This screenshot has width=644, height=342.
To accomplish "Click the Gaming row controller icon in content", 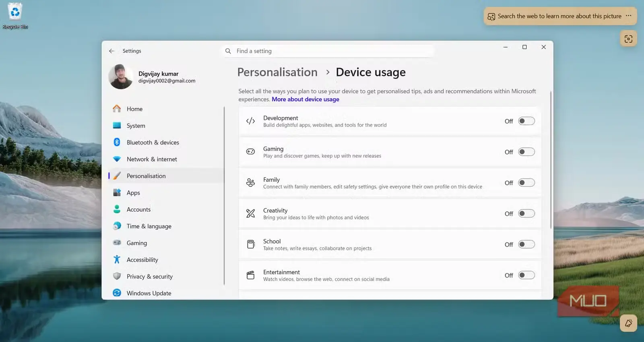I will (x=250, y=152).
